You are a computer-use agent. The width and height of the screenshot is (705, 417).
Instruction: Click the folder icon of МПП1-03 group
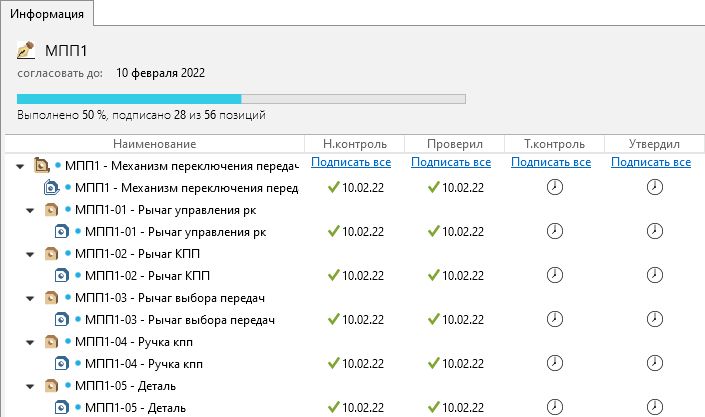coord(52,298)
